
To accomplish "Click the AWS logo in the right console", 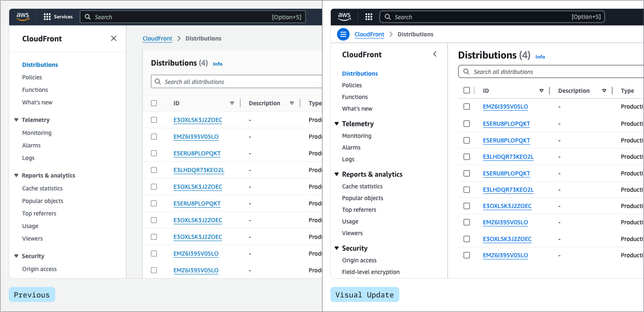I will 344,16.
